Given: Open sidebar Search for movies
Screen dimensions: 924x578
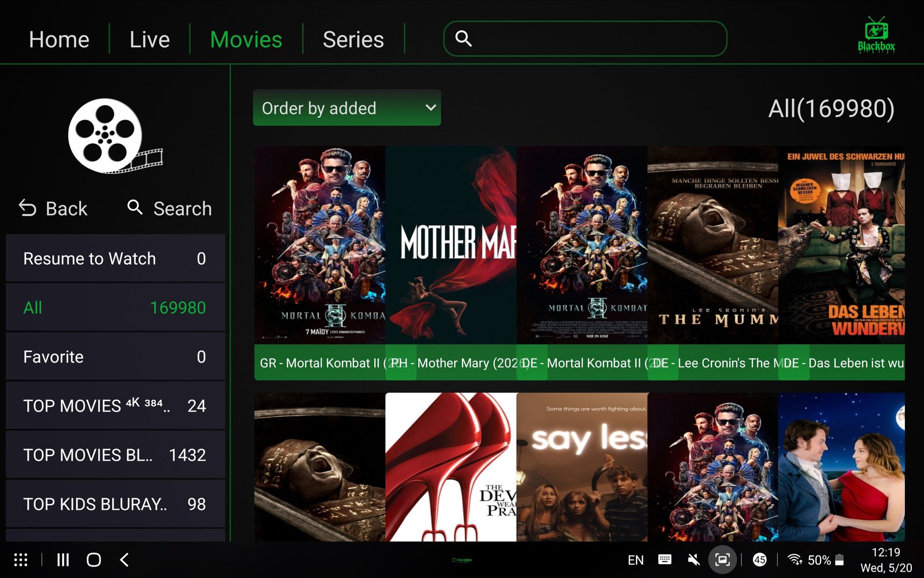Looking at the screenshot, I should tap(170, 208).
